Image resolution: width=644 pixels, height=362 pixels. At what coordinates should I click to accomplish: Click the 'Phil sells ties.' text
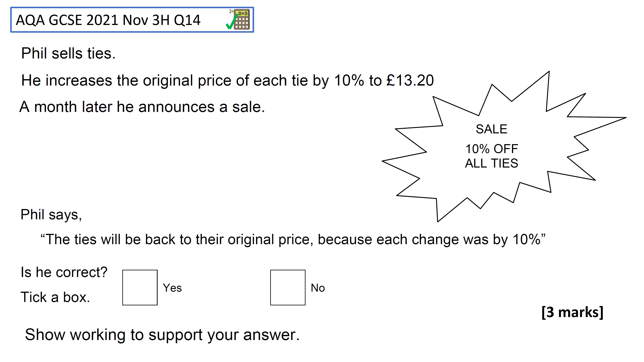point(68,53)
